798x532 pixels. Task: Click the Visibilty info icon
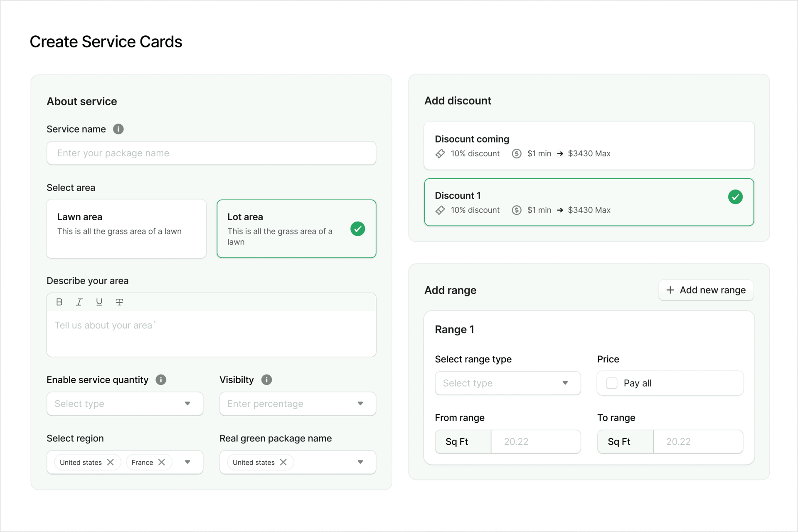point(266,380)
